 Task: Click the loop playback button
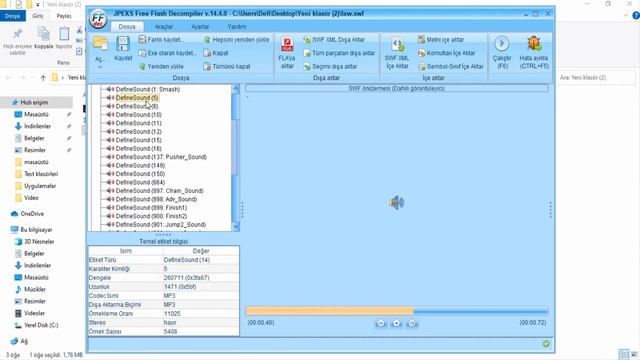(x=412, y=323)
